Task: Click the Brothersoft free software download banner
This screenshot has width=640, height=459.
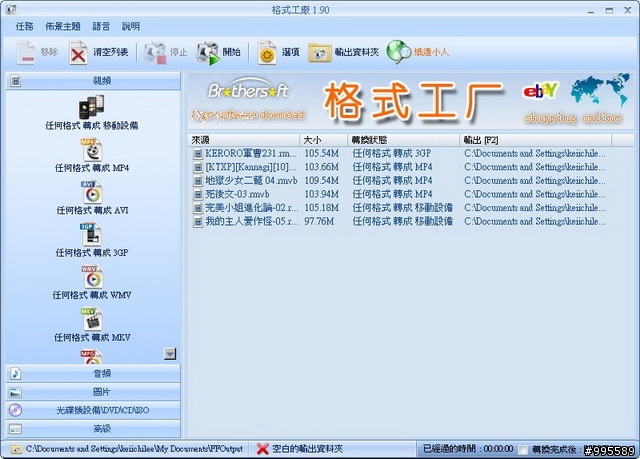Action: [x=249, y=100]
